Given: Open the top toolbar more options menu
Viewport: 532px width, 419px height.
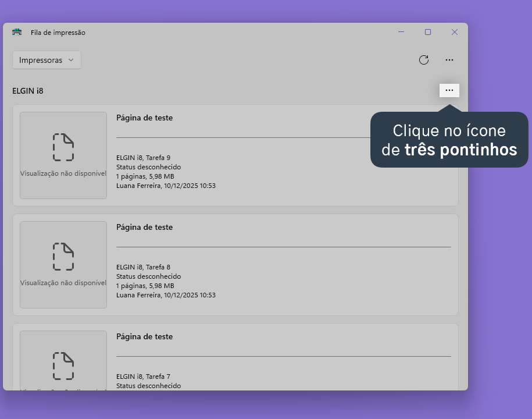Looking at the screenshot, I should pyautogui.click(x=449, y=60).
